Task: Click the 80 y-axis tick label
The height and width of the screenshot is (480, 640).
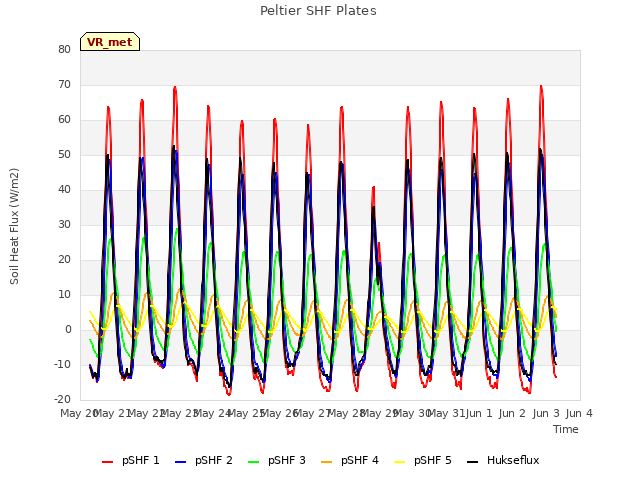Action: tap(64, 49)
